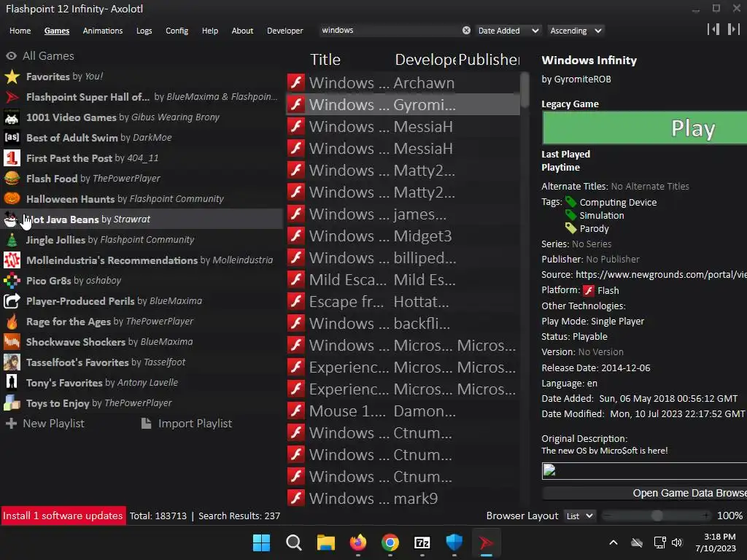Image resolution: width=747 pixels, height=560 pixels.
Task: Open the About tab
Action: (242, 31)
